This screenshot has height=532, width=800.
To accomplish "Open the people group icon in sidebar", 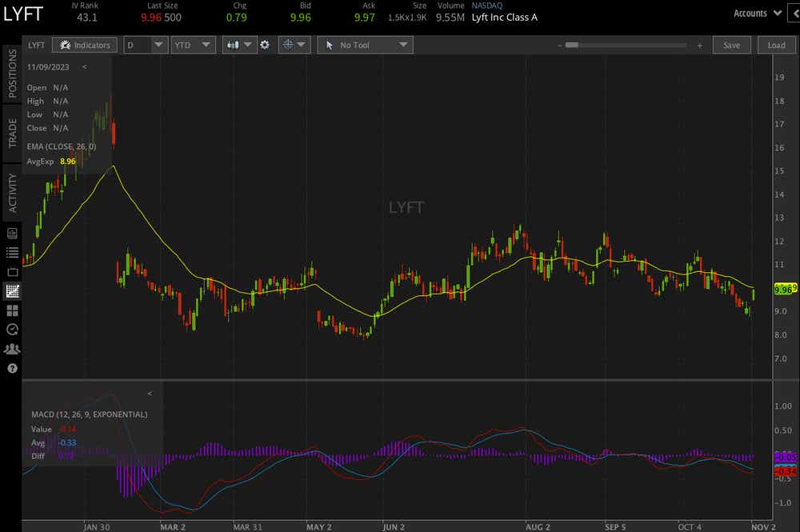I will point(12,349).
